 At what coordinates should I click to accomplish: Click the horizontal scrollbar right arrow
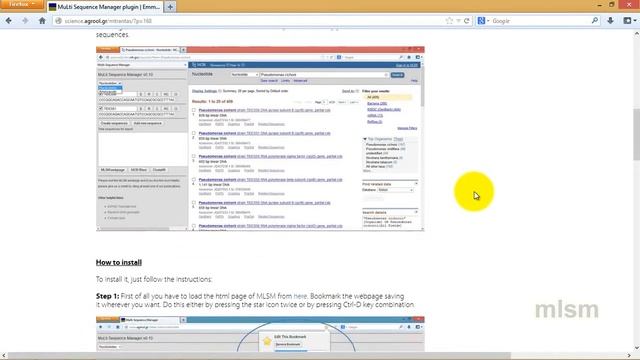tap(629, 356)
